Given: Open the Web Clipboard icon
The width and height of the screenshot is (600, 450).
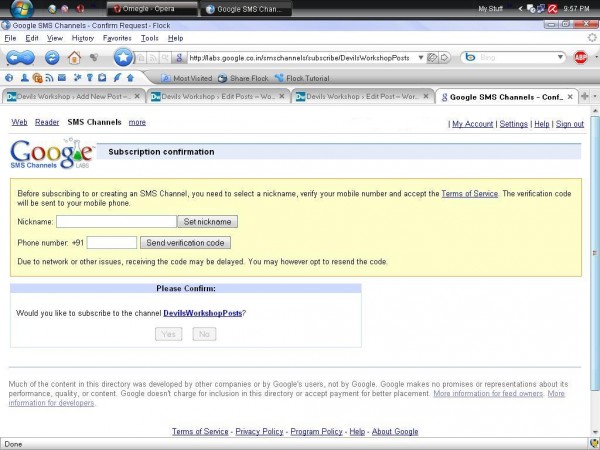Looking at the screenshot, I should click(102, 78).
